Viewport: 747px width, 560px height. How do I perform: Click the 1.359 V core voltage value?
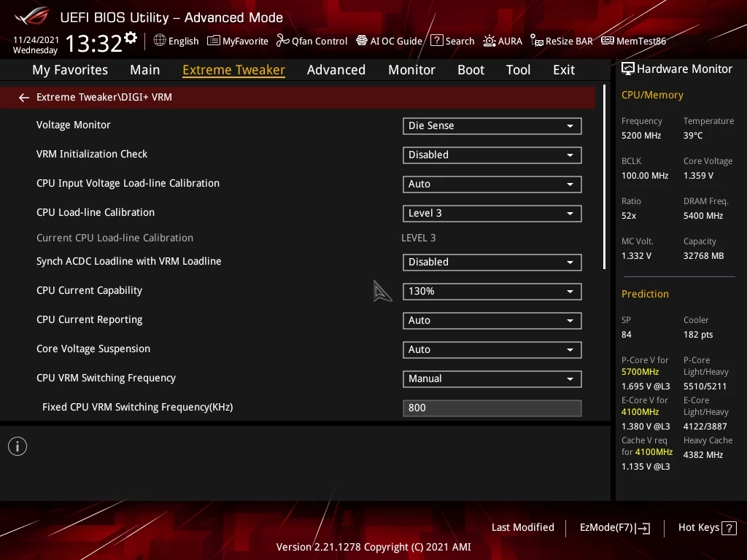pyautogui.click(x=698, y=175)
